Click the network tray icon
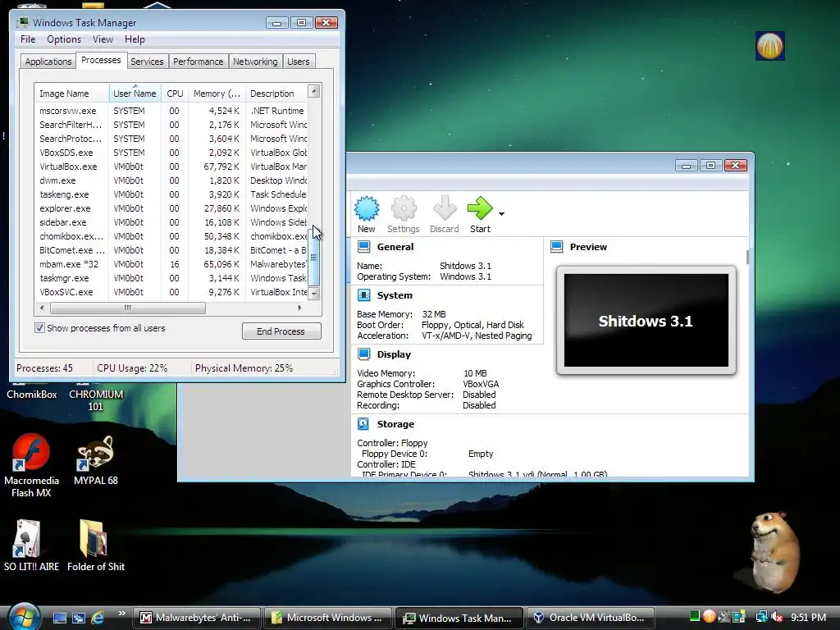Screen dimensions: 840x630 pyautogui.click(x=761, y=617)
